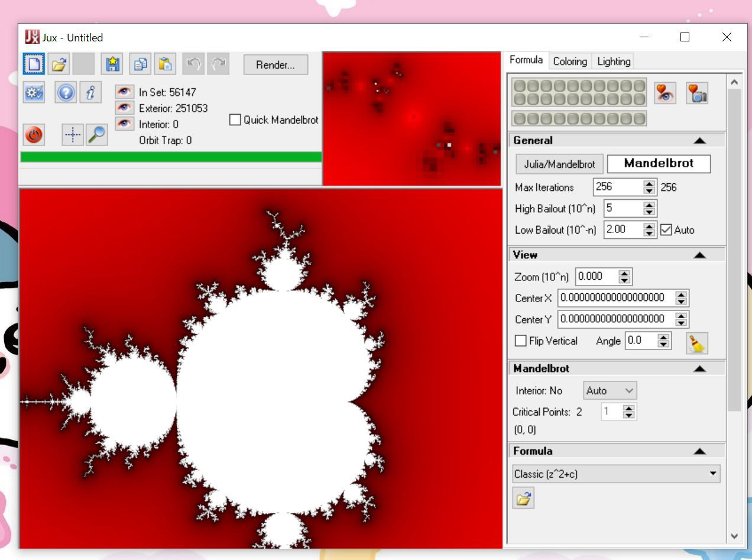Enable the Quick Mandelbrot checkbox
Viewport: 752px width, 560px height.
[x=235, y=120]
